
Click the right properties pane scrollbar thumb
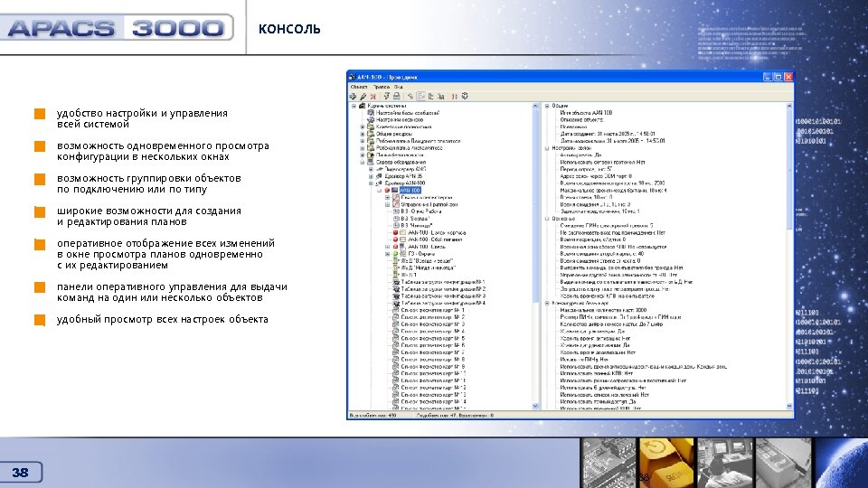click(x=789, y=169)
